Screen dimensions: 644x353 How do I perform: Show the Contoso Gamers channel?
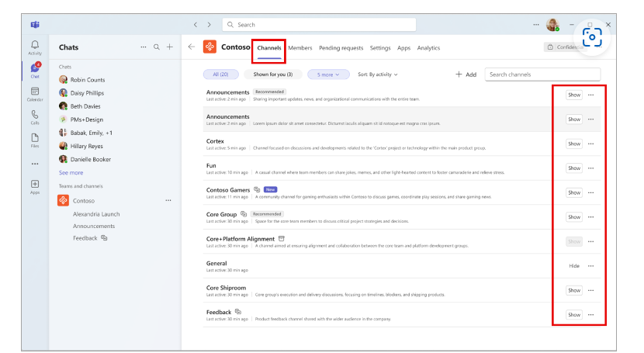click(x=574, y=192)
